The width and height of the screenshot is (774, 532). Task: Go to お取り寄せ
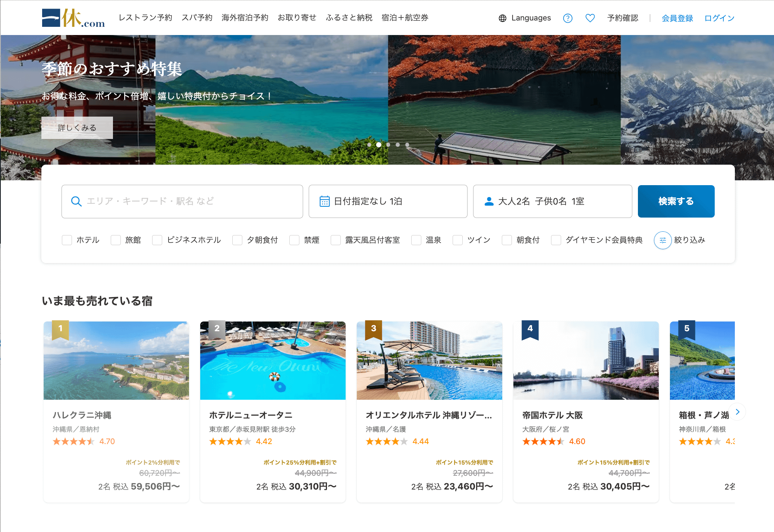click(x=297, y=18)
